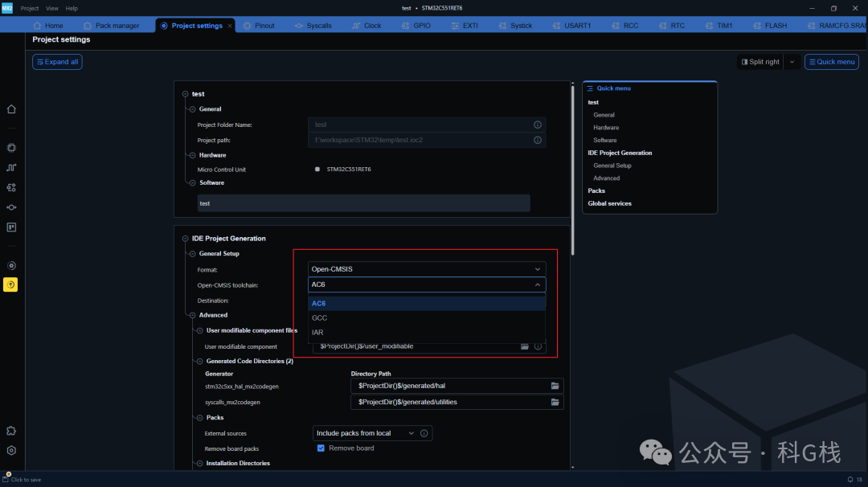This screenshot has width=868, height=487.
Task: Open the Project menu
Action: (29, 8)
